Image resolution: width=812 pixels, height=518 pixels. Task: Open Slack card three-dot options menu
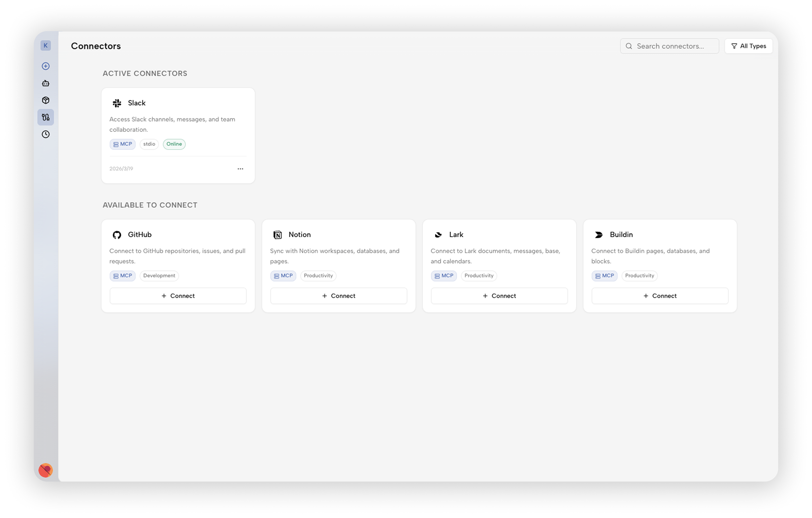coord(240,169)
